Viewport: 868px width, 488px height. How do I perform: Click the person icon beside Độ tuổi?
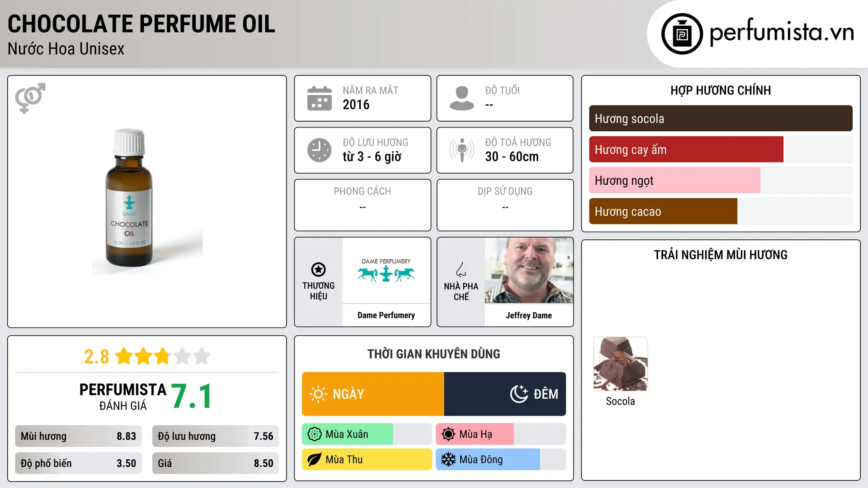coord(462,98)
